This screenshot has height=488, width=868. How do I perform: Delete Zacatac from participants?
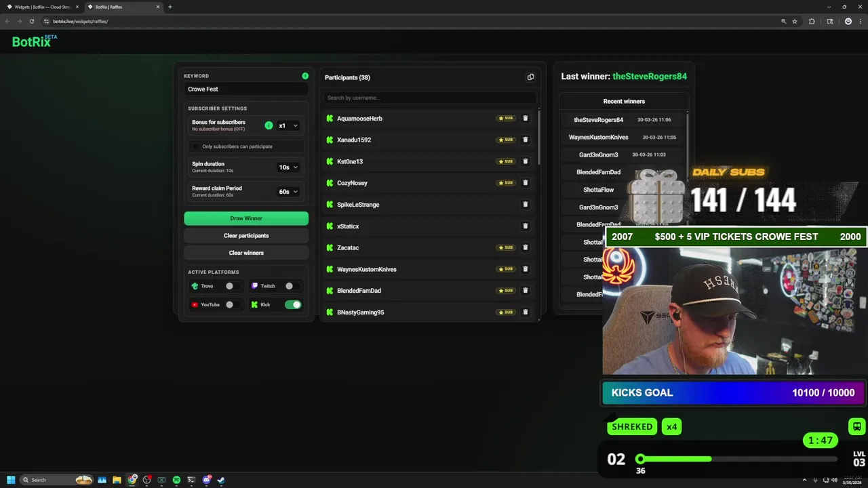(525, 247)
